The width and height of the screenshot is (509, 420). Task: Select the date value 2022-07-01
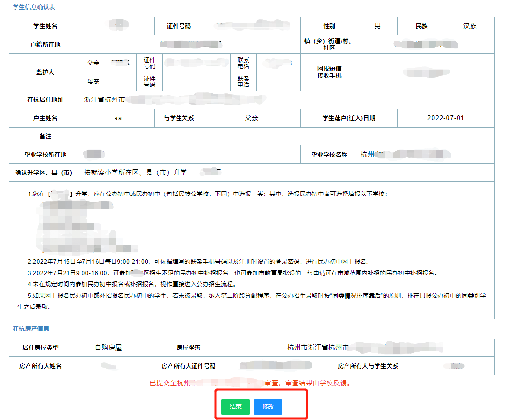point(445,118)
